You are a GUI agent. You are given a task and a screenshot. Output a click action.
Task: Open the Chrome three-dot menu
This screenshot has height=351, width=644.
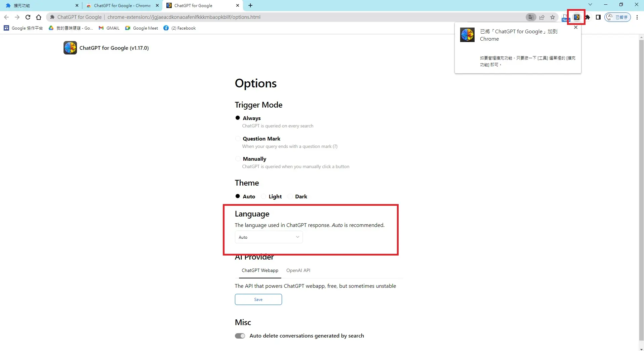637,17
